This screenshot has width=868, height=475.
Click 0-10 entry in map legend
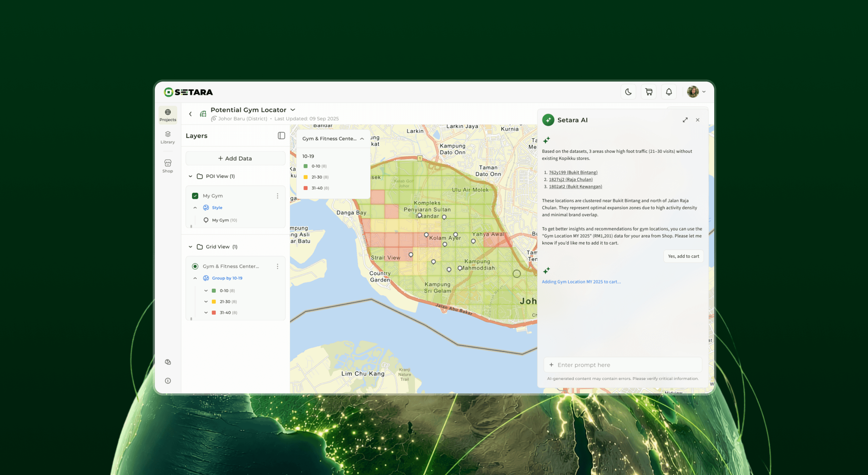coord(316,166)
